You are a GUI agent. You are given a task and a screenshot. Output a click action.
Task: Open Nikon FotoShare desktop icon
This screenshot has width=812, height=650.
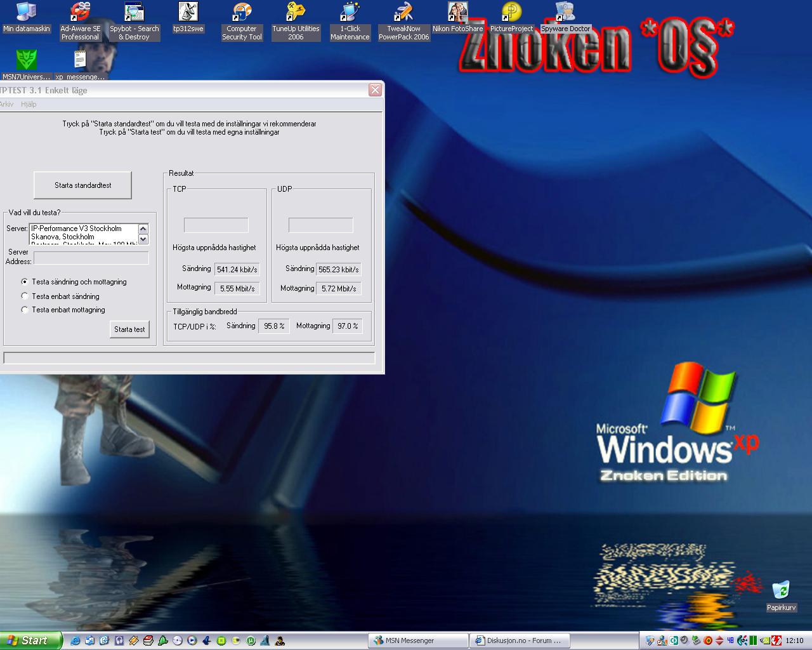[x=457, y=17]
